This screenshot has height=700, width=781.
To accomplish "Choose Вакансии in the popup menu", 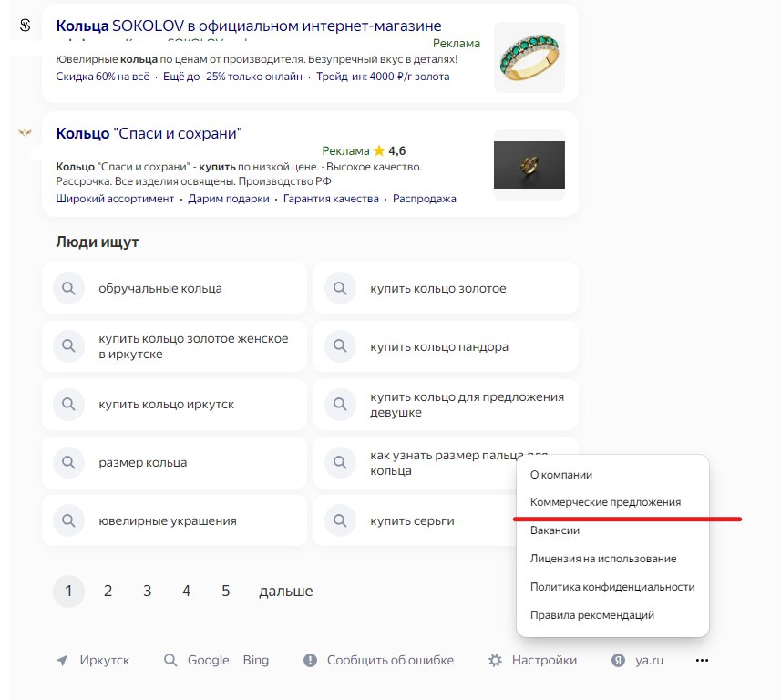I will coord(555,530).
